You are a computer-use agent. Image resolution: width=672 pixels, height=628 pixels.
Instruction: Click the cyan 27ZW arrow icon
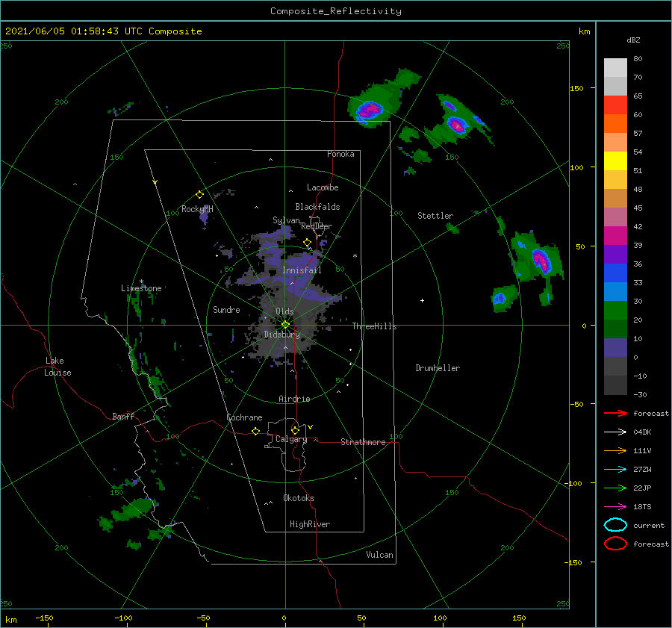pos(615,469)
